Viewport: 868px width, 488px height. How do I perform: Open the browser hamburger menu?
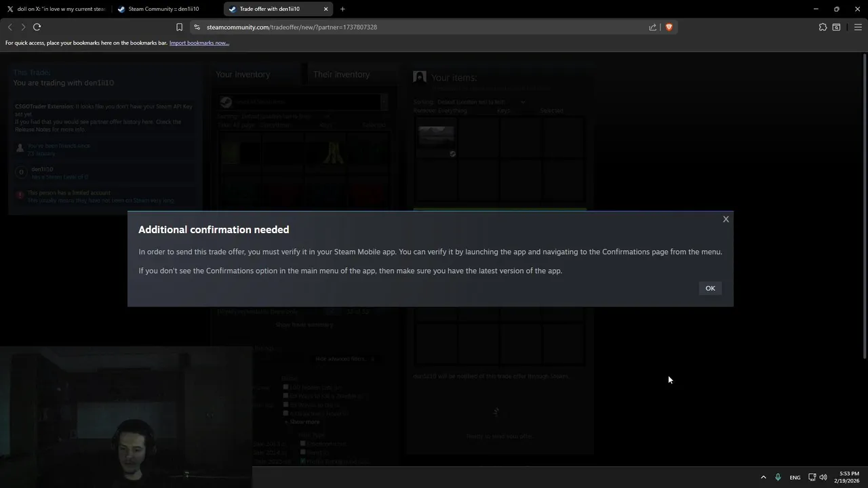(858, 27)
